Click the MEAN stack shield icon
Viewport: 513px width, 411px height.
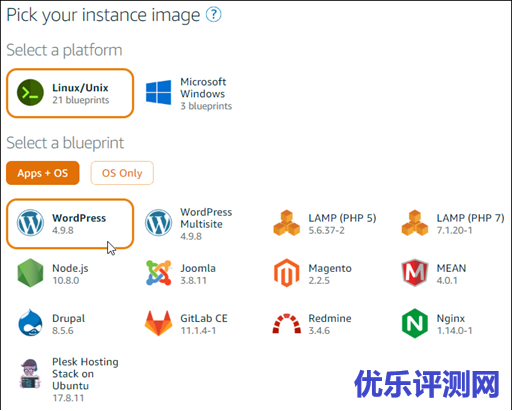click(415, 273)
